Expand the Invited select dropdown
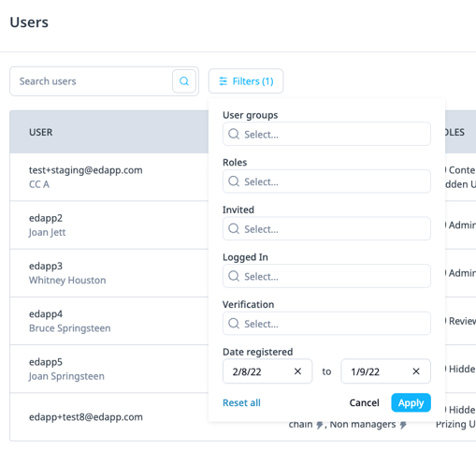476x450 pixels. 326,229
